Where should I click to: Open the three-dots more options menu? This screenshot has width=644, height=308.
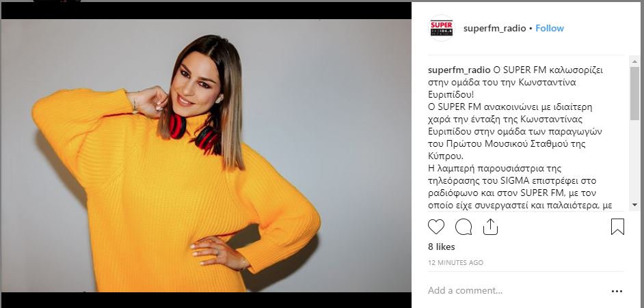pos(617,291)
